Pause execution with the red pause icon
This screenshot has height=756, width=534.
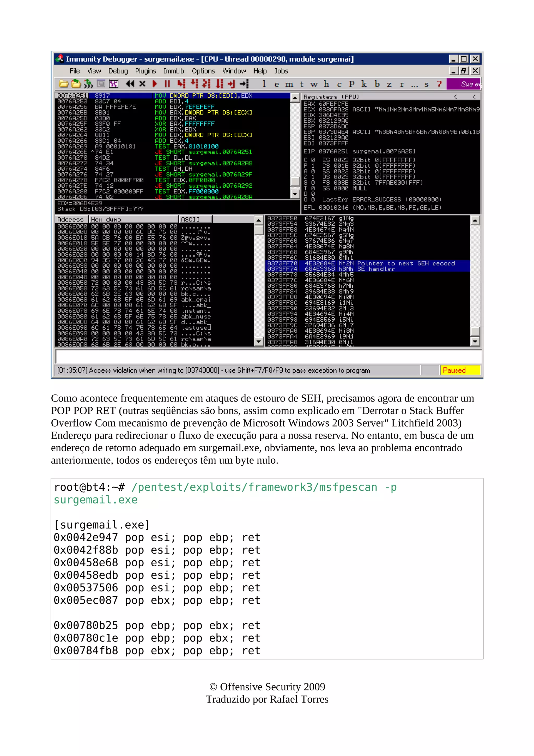tap(167, 84)
